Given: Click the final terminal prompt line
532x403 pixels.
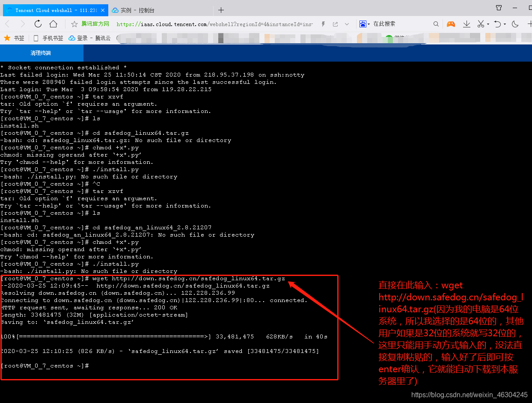Looking at the screenshot, I should 45,366.
